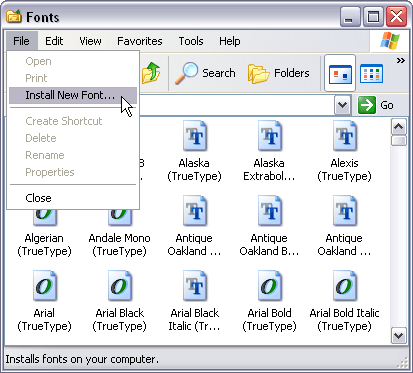The image size is (413, 373).
Task: Click the green Go button
Action: (x=376, y=105)
